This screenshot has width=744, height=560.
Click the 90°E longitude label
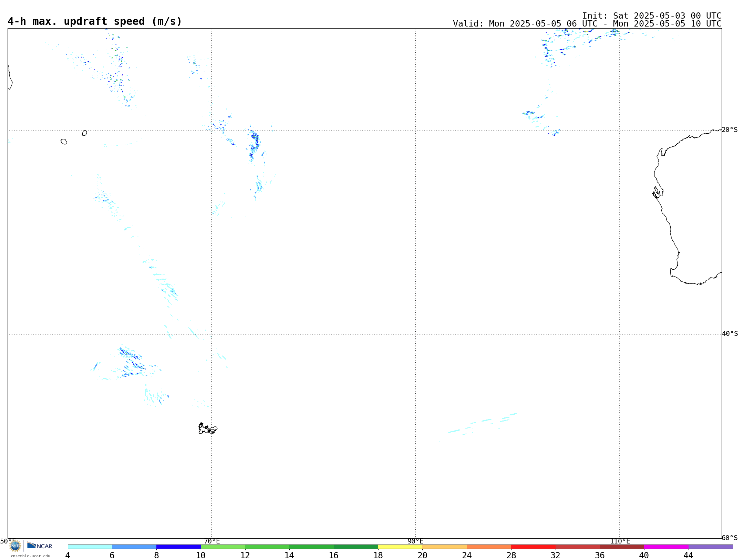point(415,541)
